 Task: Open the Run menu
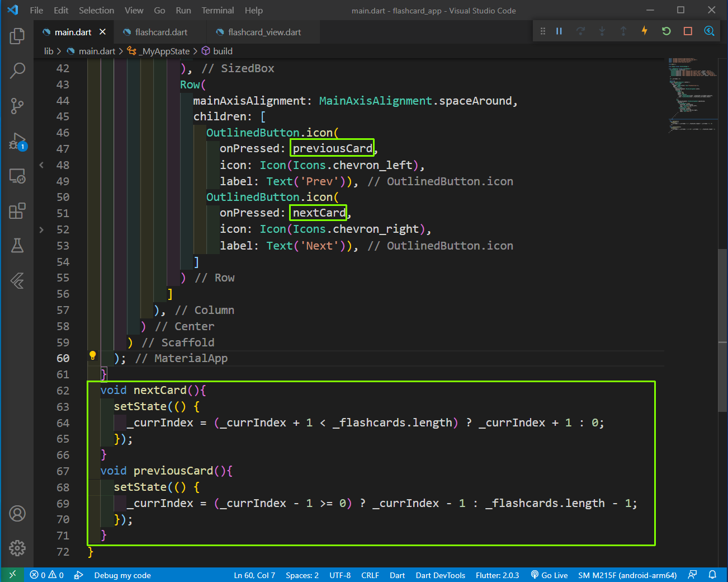[183, 10]
